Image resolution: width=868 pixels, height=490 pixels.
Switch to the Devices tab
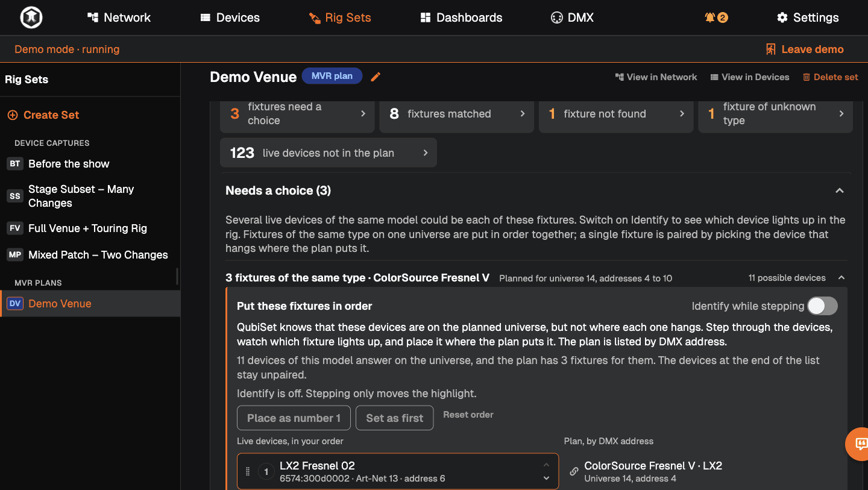point(230,17)
